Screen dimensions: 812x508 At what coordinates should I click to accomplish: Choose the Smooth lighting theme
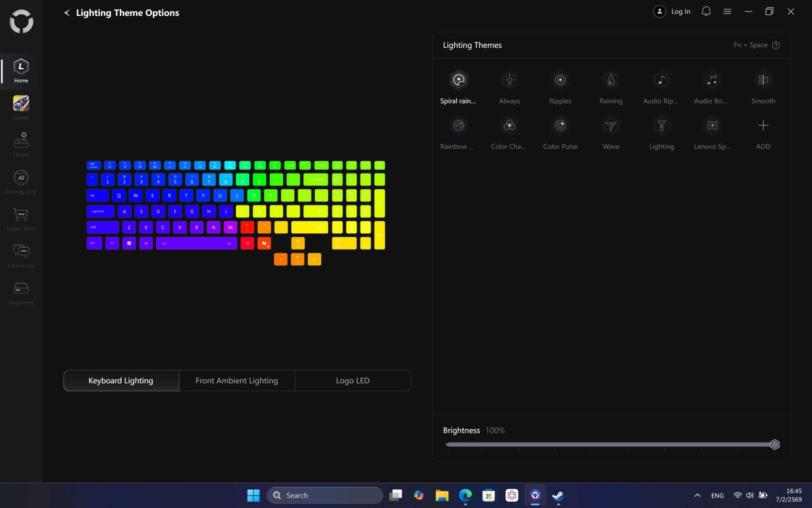[763, 80]
